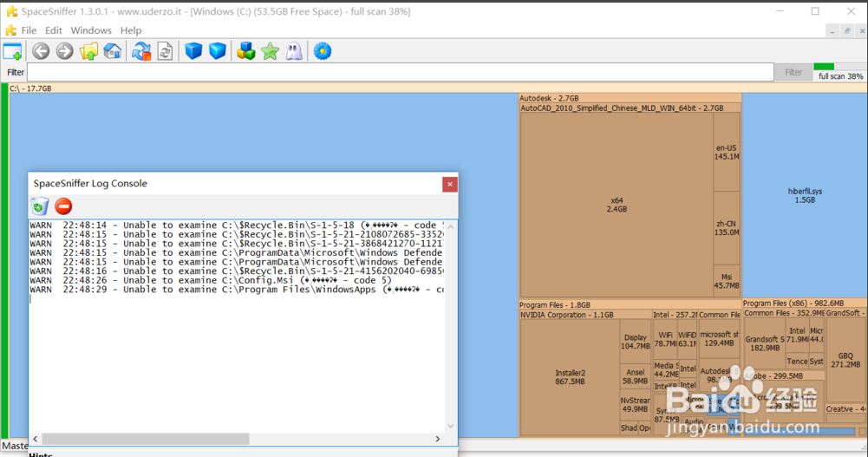Click the NVIDIA Corporation - 1.1GB header
868x457 pixels.
(585, 315)
